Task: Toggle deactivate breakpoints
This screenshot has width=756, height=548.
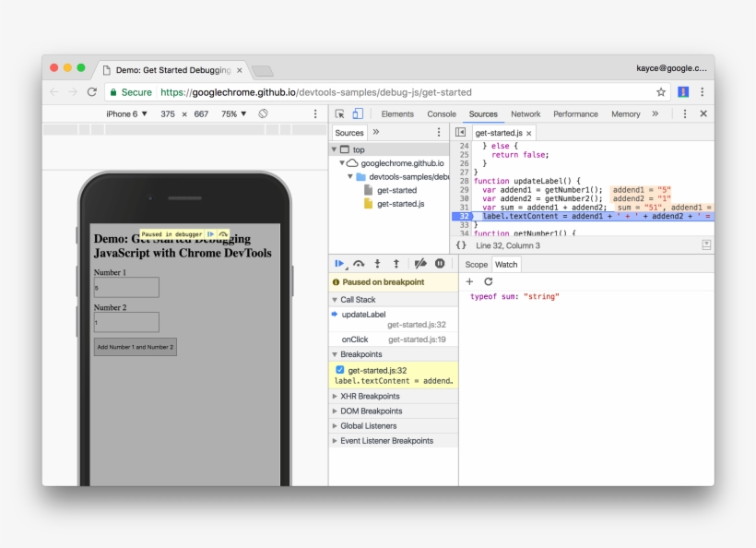Action: coord(420,264)
